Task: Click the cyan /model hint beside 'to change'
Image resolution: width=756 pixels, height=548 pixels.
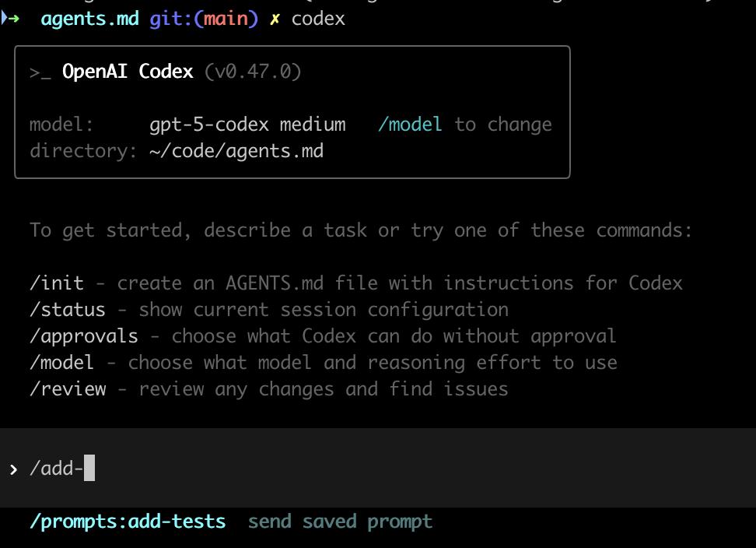Action: coord(410,125)
